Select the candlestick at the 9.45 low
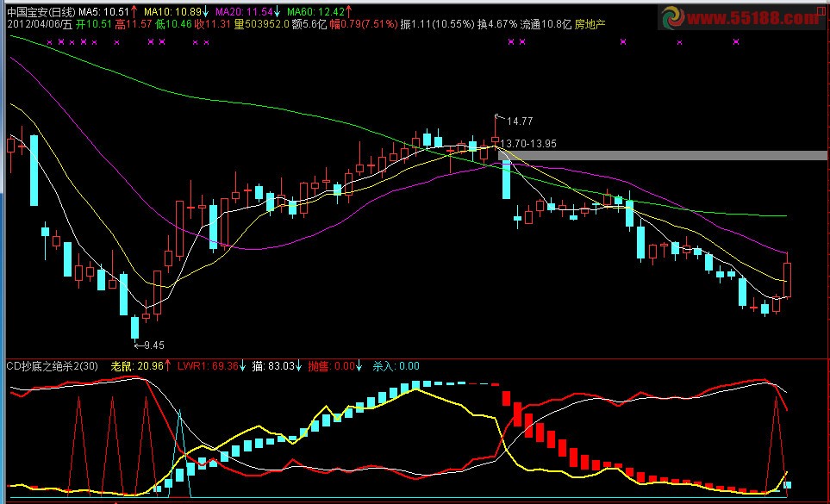The height and width of the screenshot is (504, 830). [135, 328]
